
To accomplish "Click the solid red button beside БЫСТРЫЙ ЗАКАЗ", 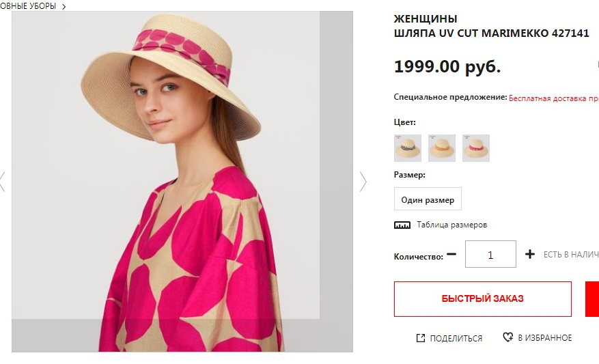I will coord(591,299).
